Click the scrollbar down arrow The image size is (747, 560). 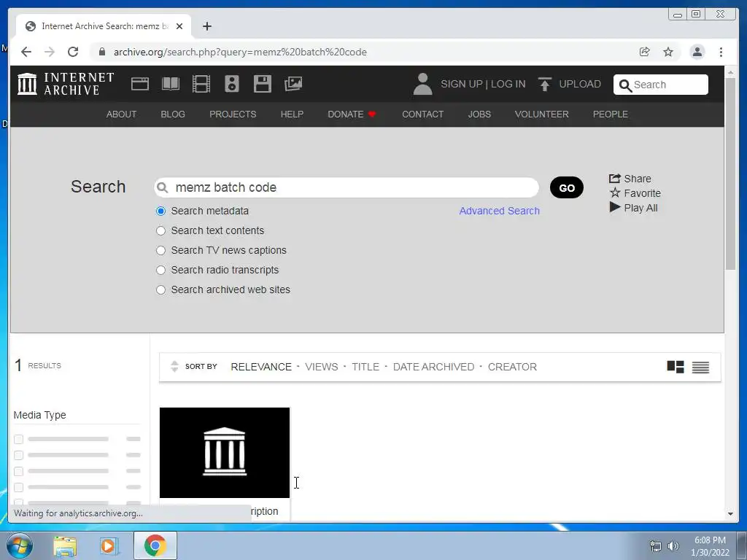[730, 514]
